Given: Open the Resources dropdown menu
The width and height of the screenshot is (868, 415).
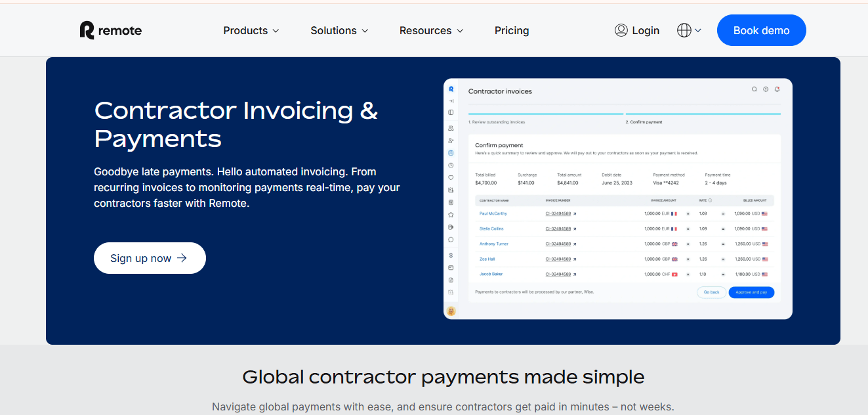Looking at the screenshot, I should pos(431,30).
